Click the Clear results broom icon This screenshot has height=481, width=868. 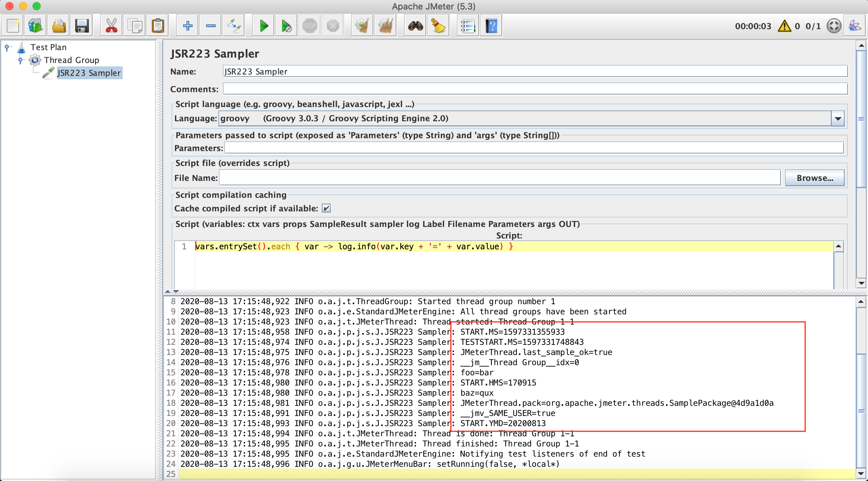(x=362, y=26)
